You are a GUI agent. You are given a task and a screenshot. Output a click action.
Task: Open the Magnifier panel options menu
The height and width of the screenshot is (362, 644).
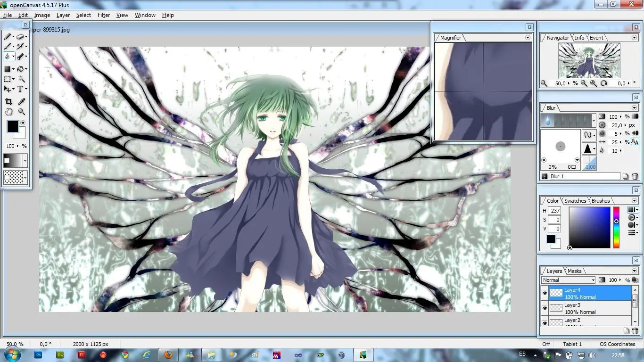(528, 38)
